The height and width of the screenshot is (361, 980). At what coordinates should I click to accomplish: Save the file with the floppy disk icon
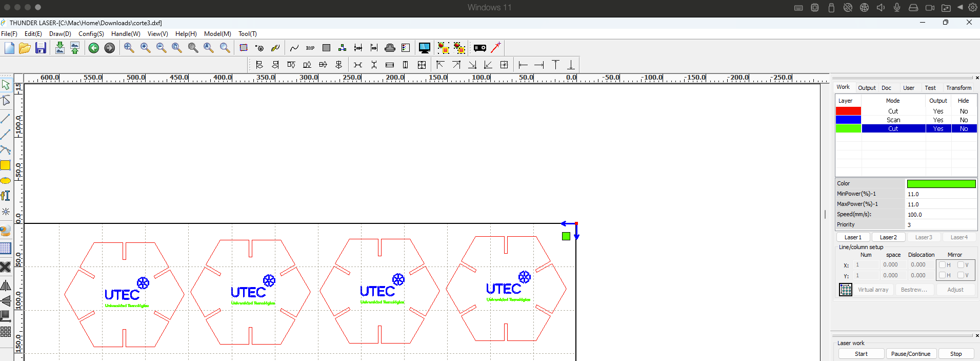point(41,48)
